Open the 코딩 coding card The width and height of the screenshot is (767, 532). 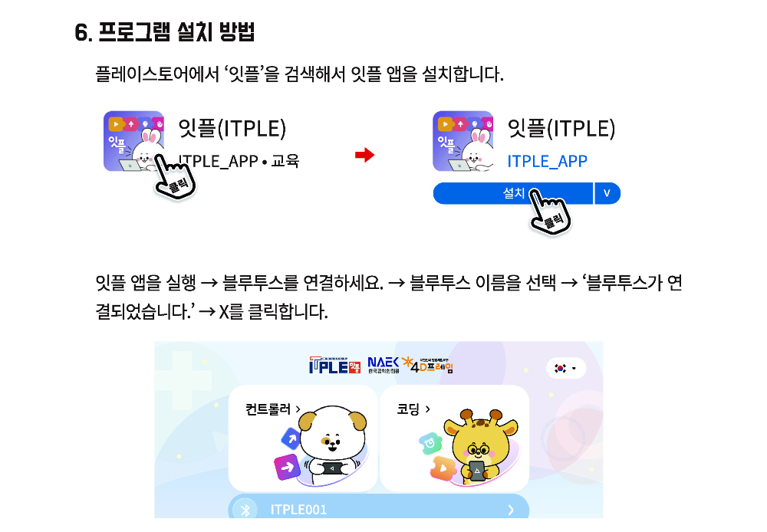pyautogui.click(x=454, y=438)
